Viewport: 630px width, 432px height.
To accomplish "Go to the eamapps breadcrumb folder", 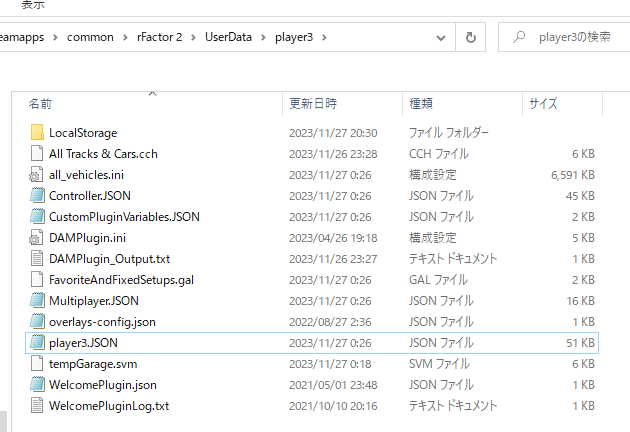I will (22, 37).
